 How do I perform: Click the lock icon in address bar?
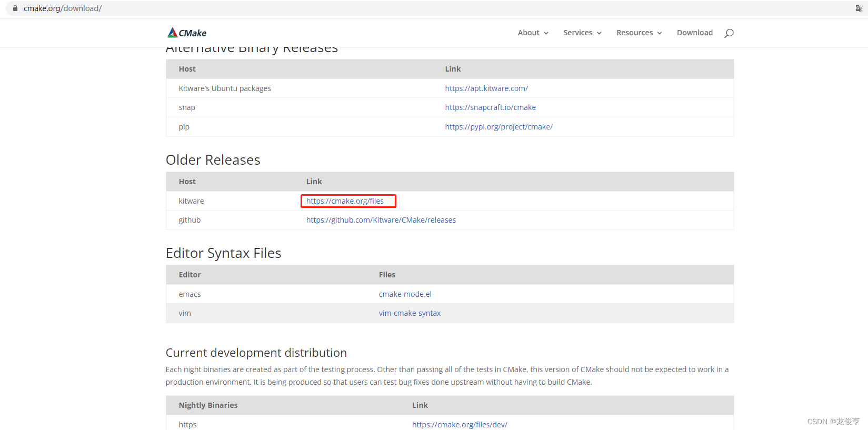15,8
